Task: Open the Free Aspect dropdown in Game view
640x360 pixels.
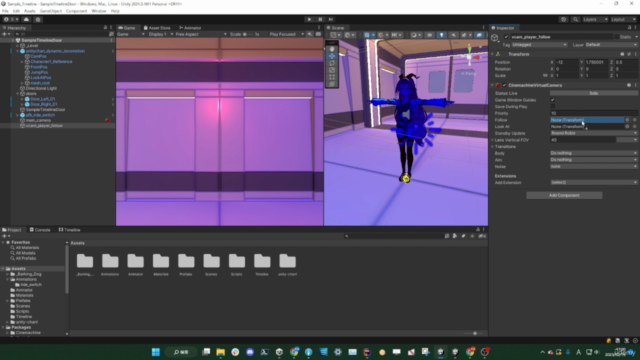Action: pos(200,34)
